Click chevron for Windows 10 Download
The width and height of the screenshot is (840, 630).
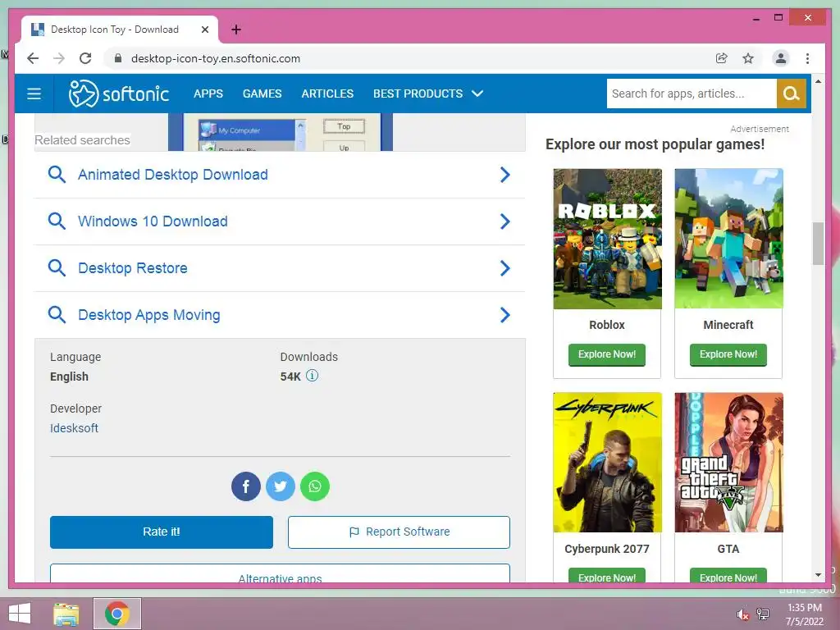pyautogui.click(x=504, y=221)
